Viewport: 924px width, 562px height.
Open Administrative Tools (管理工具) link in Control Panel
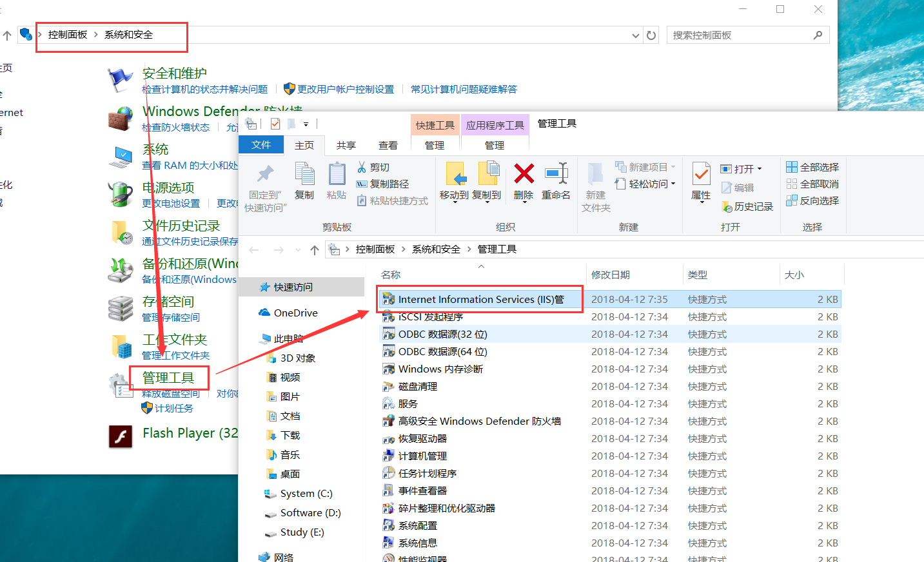click(168, 378)
